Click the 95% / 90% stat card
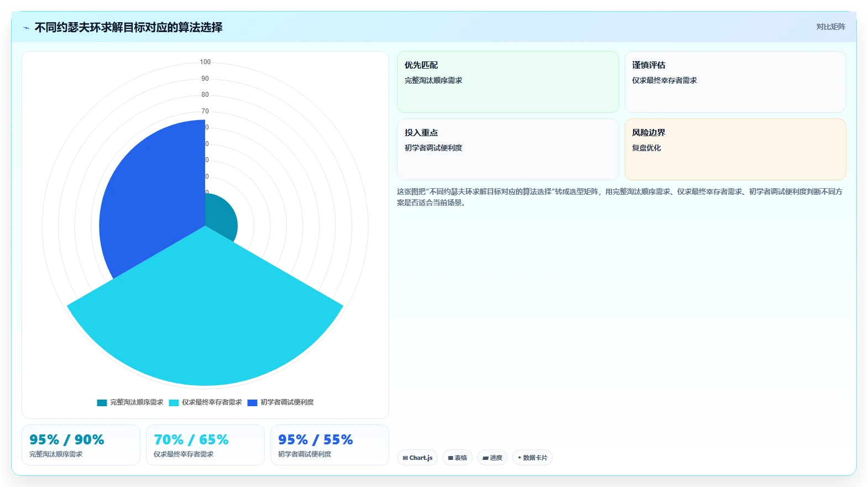The height and width of the screenshot is (487, 868). click(81, 445)
